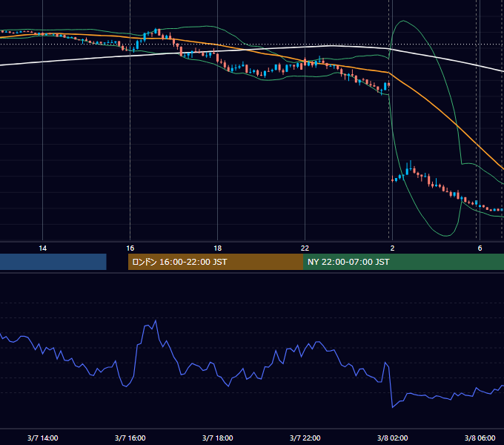Click the 3/7 14:00 oscillator time label

coord(42,438)
